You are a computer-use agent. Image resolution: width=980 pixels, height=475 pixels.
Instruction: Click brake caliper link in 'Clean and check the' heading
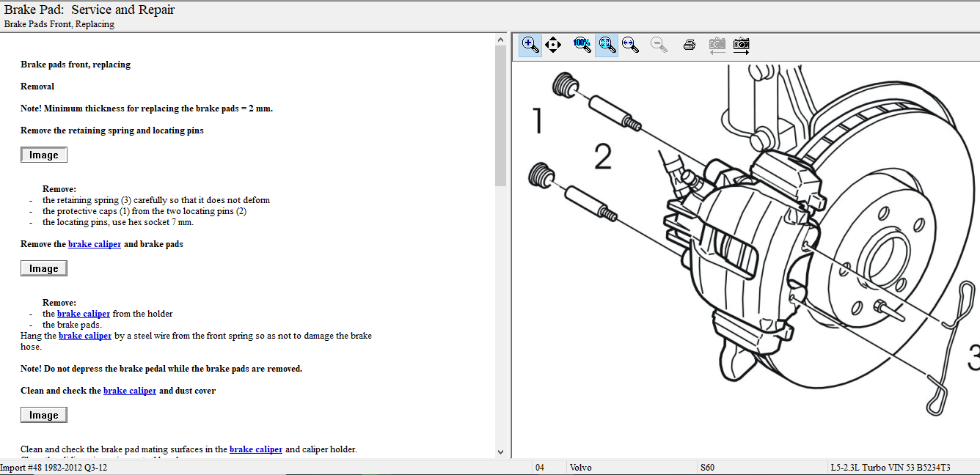[130, 391]
